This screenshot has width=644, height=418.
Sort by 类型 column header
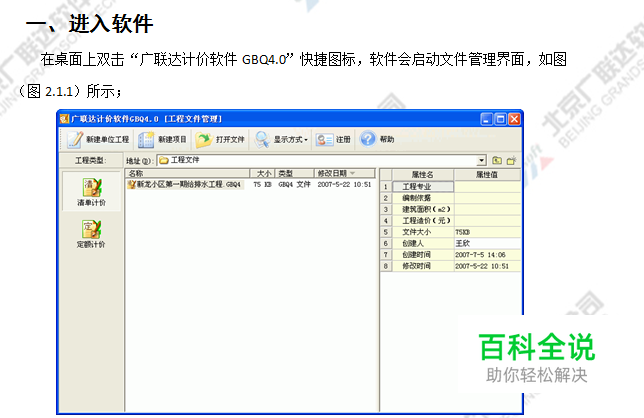coord(294,173)
